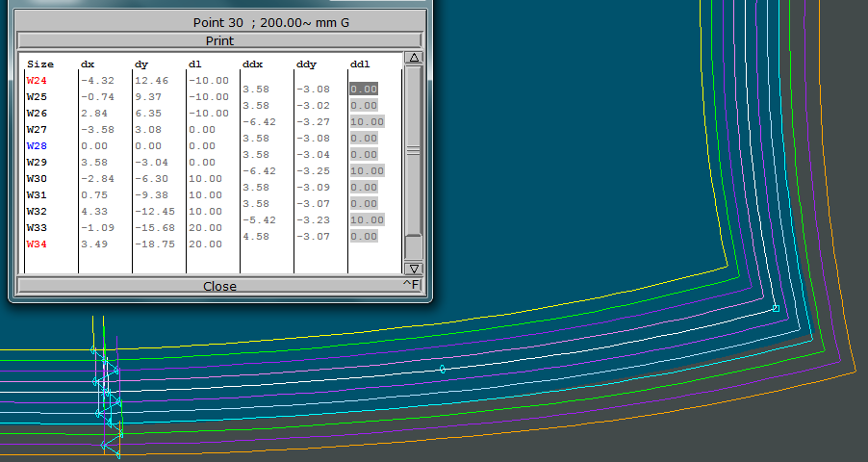The height and width of the screenshot is (462, 868).
Task: Click dl value 20.00 in W33 row
Action: click(x=205, y=228)
